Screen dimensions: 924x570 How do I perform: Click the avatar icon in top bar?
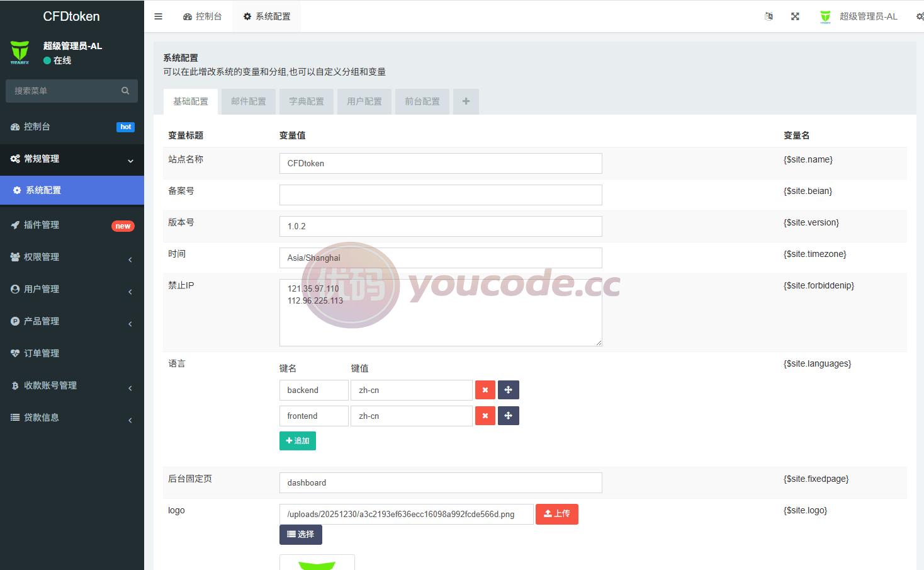point(825,16)
